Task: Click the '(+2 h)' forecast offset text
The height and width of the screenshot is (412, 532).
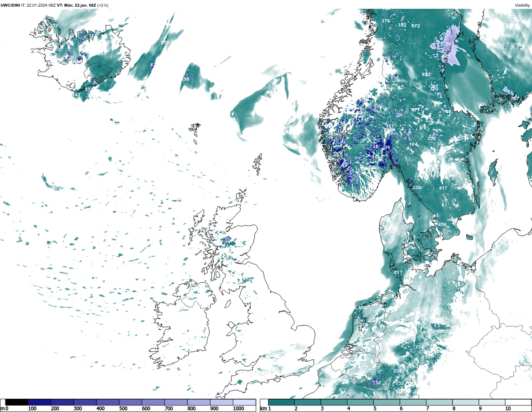Action: (x=103, y=5)
